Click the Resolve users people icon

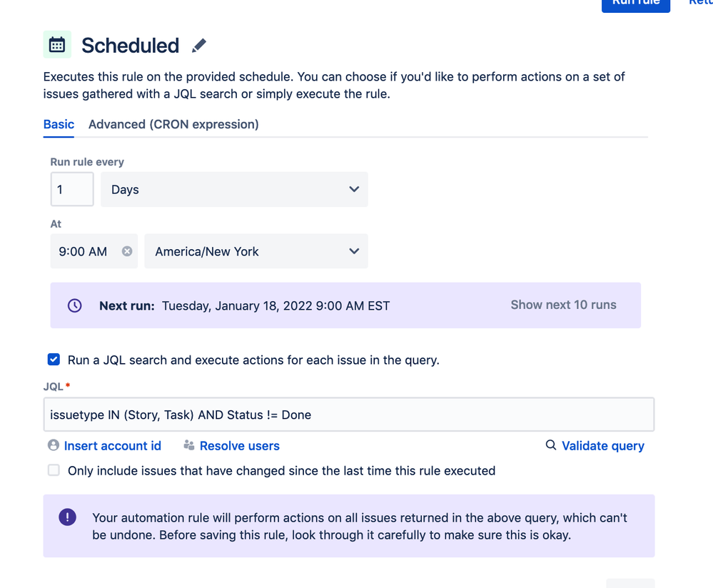point(189,445)
